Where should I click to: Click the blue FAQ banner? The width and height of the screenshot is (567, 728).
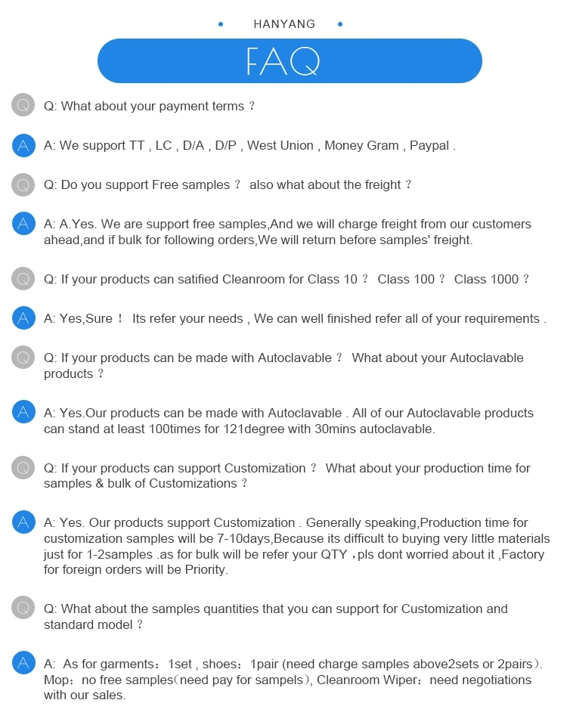(x=290, y=60)
